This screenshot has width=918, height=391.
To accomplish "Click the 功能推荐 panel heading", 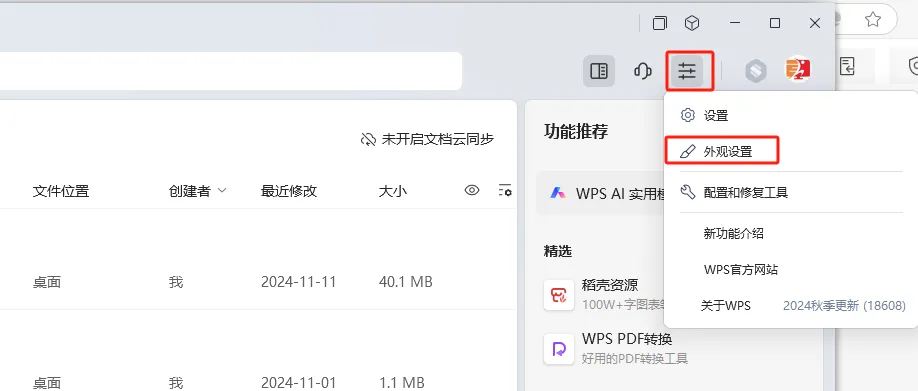I will pyautogui.click(x=576, y=131).
